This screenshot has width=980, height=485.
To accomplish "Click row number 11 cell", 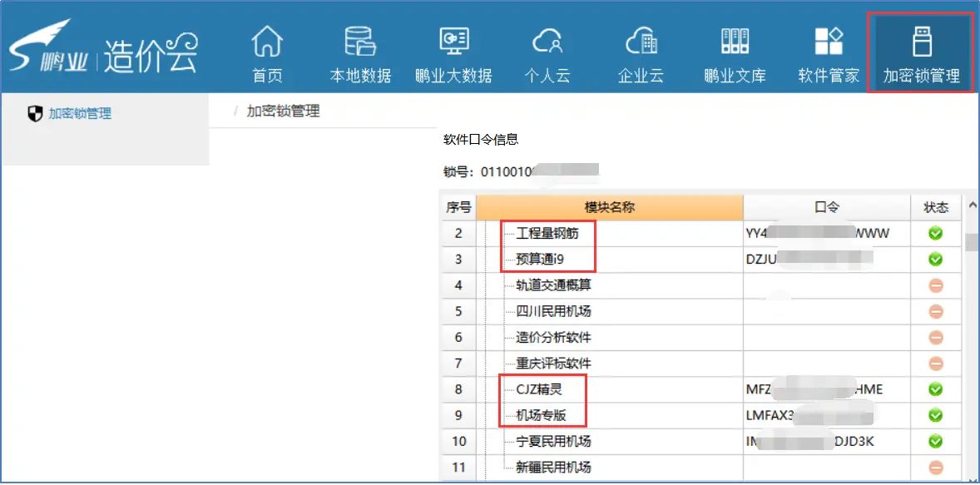I will [458, 467].
